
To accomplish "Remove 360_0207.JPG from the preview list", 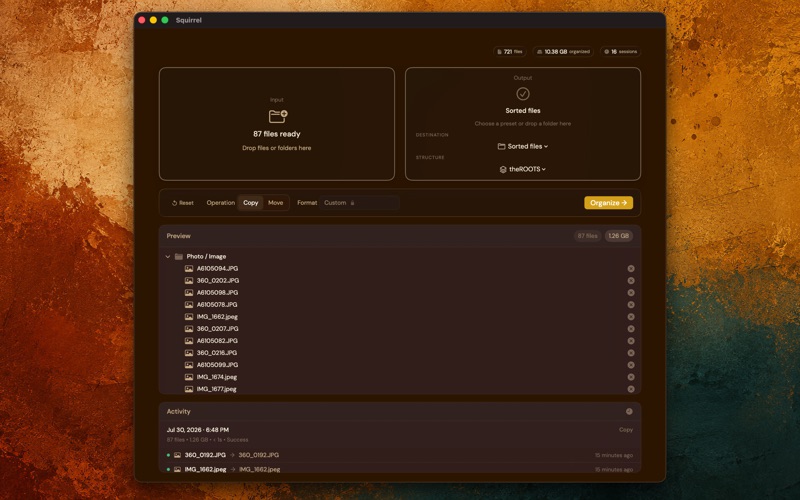I will [x=631, y=329].
